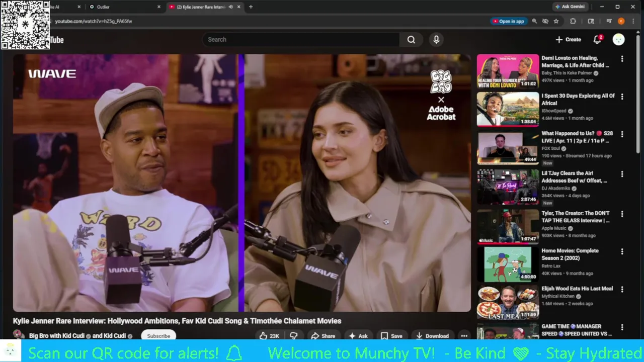
Task: Download the video
Action: [x=432, y=336]
